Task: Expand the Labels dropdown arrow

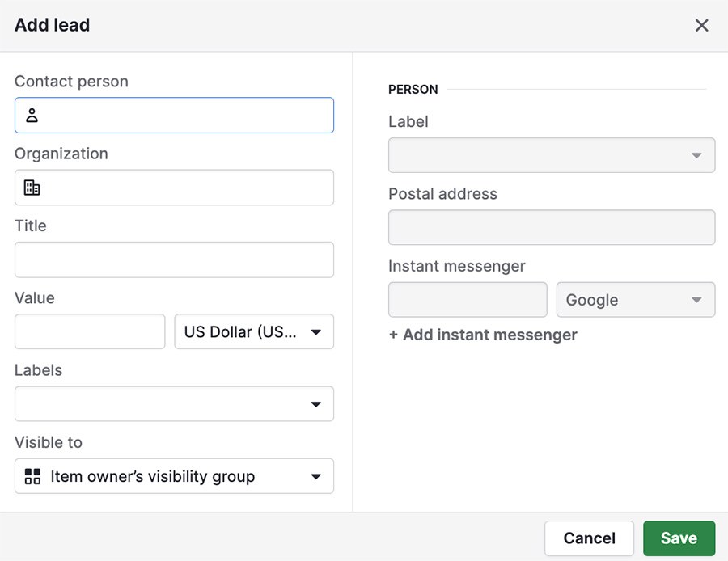Action: [x=315, y=404]
